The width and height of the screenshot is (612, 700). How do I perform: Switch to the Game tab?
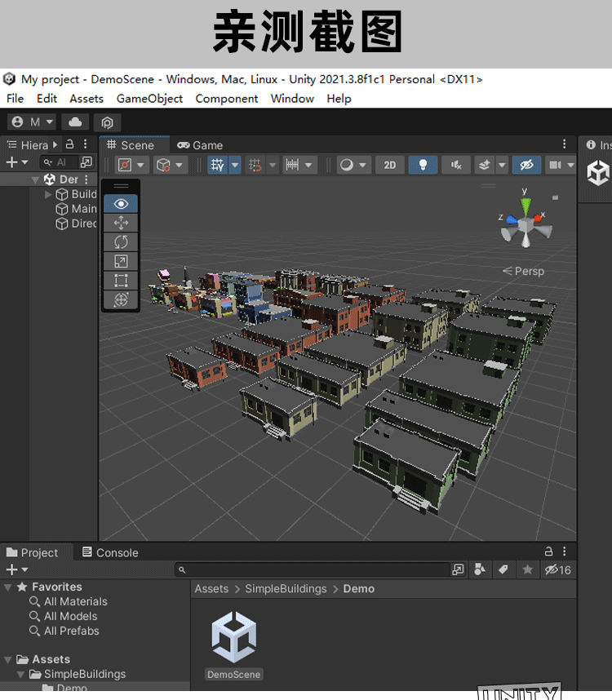point(200,145)
